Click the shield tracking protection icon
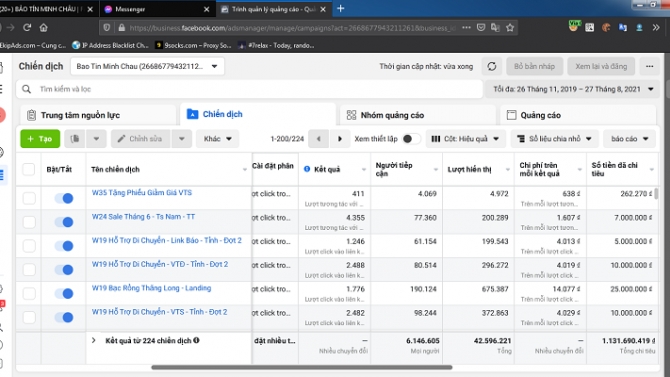The height and width of the screenshot is (377, 670). pos(106,27)
